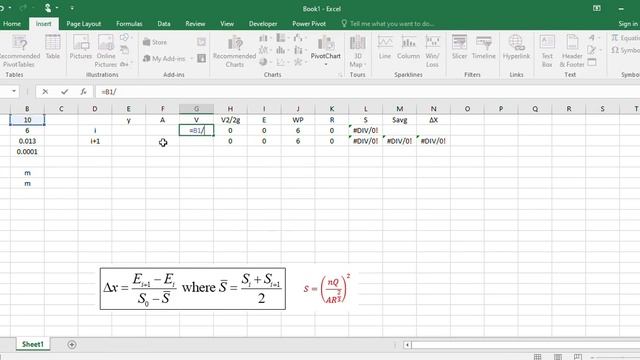Screen dimensions: 640x360
Task: Open the Page Layout tab
Action: 84,24
